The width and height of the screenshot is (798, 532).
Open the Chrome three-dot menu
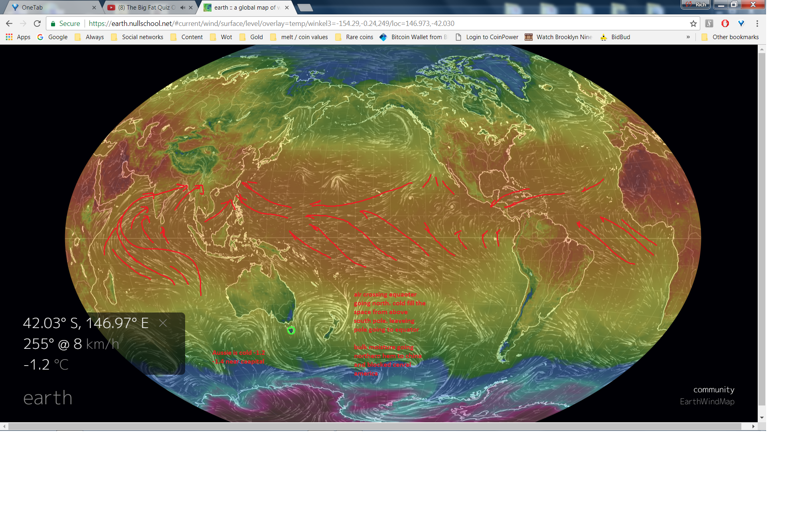(757, 24)
